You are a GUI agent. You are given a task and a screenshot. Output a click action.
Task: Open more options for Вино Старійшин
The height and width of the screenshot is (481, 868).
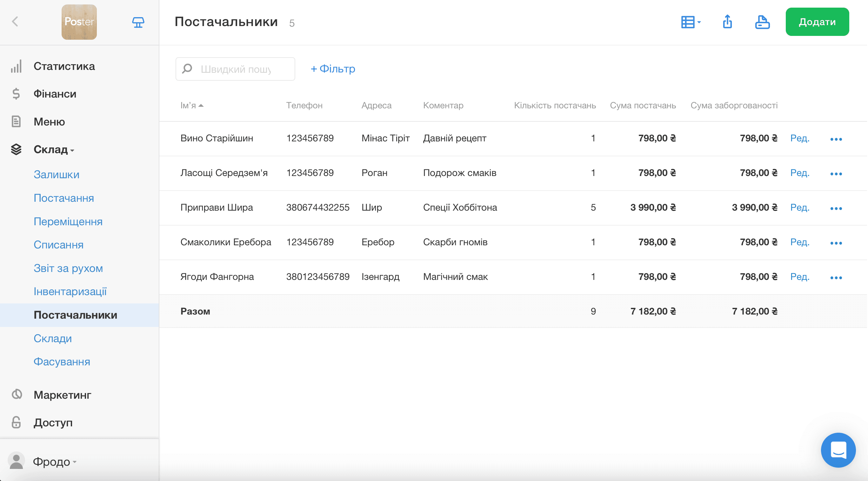point(836,139)
